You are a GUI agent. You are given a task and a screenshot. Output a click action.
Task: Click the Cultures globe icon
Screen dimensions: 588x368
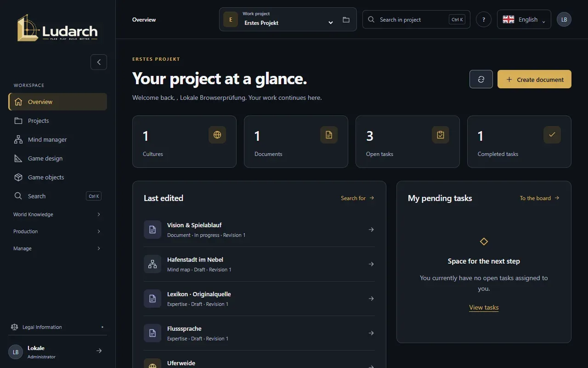pyautogui.click(x=217, y=135)
